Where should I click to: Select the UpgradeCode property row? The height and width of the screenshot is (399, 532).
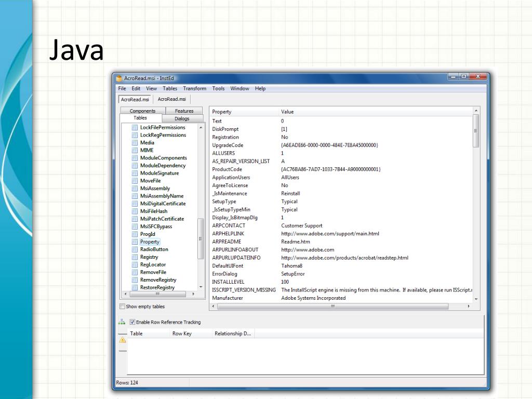coord(341,145)
